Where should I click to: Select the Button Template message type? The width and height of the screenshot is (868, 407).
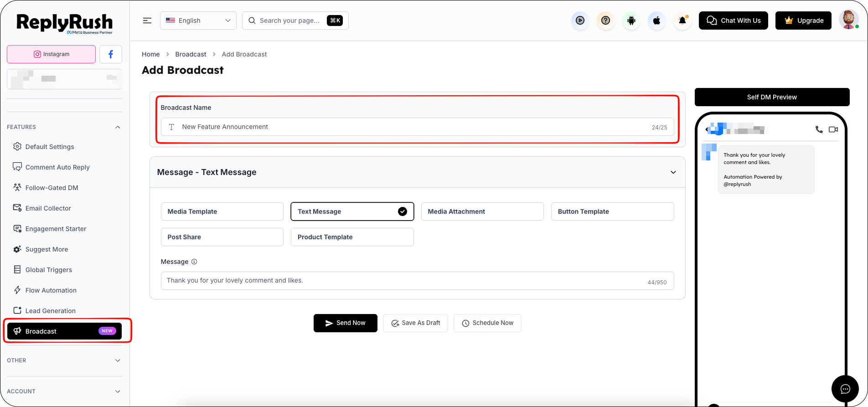[x=613, y=211]
